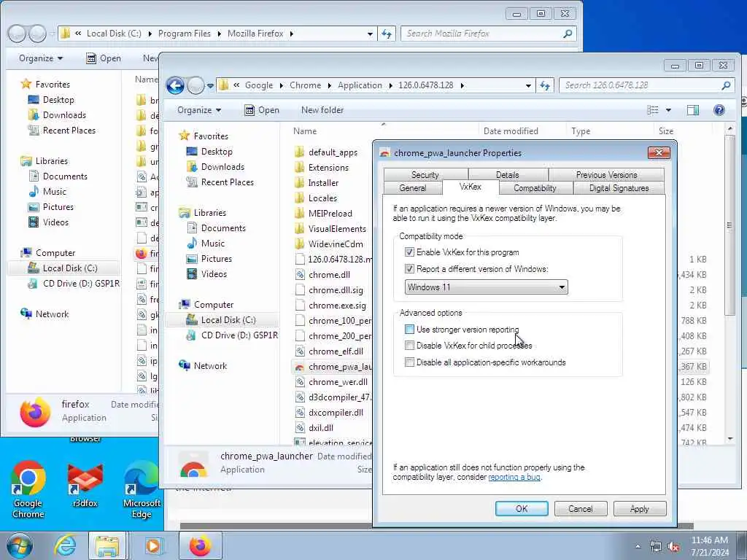Expand Program Files breadcrumb arrow in Firefox window
Screen dimensions: 747x560
click(219, 34)
